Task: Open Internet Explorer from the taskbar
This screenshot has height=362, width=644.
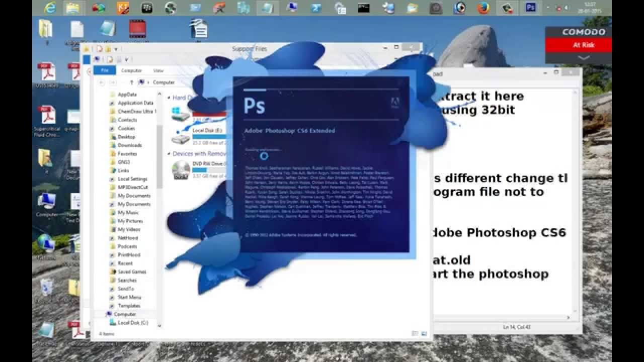Action: [x=50, y=8]
